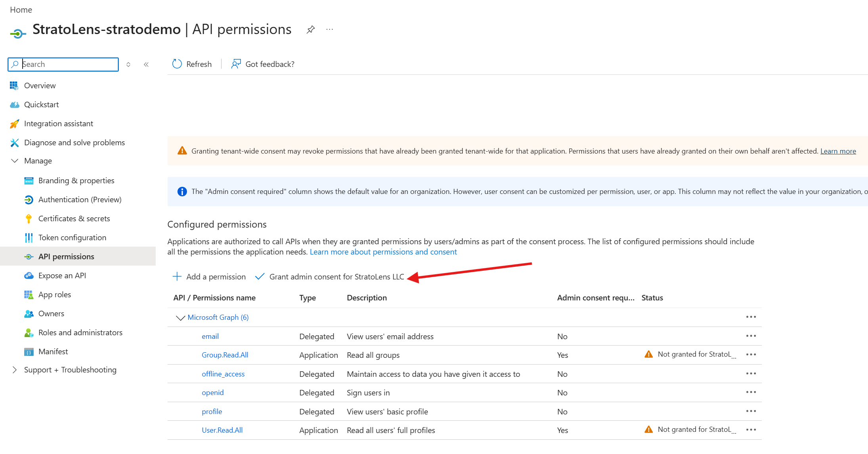The width and height of the screenshot is (868, 454).
Task: Open the openid permission link
Action: click(213, 393)
